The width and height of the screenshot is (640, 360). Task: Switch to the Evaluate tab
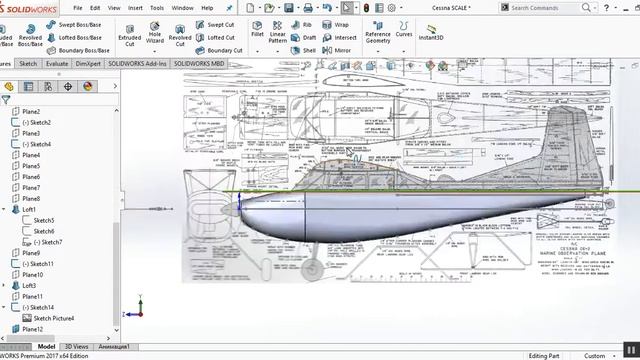tap(57, 64)
